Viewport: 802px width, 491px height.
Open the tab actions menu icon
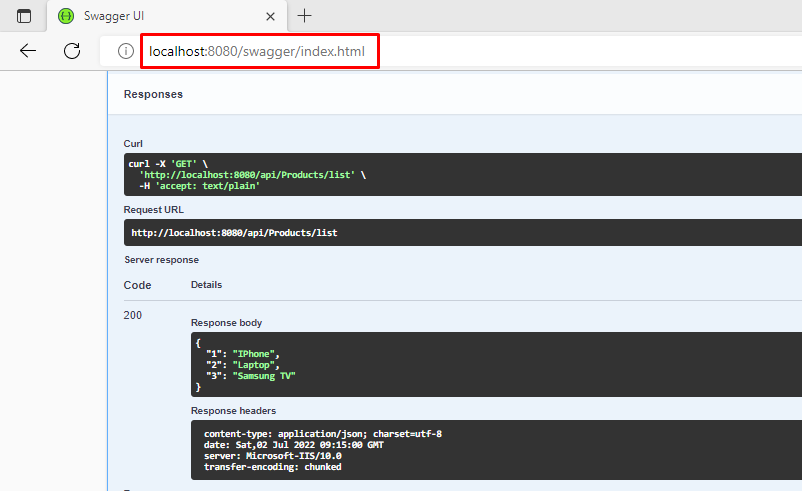point(24,16)
